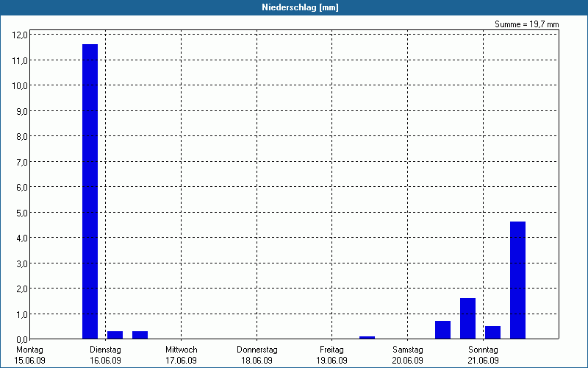
Task: Click the 6,0 y-axis value
Action: [x=21, y=188]
